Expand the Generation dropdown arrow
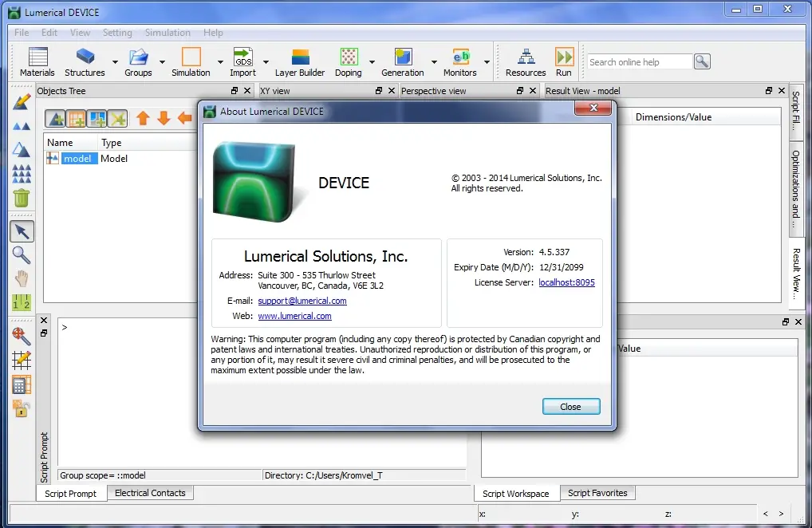The image size is (812, 528). [434, 62]
